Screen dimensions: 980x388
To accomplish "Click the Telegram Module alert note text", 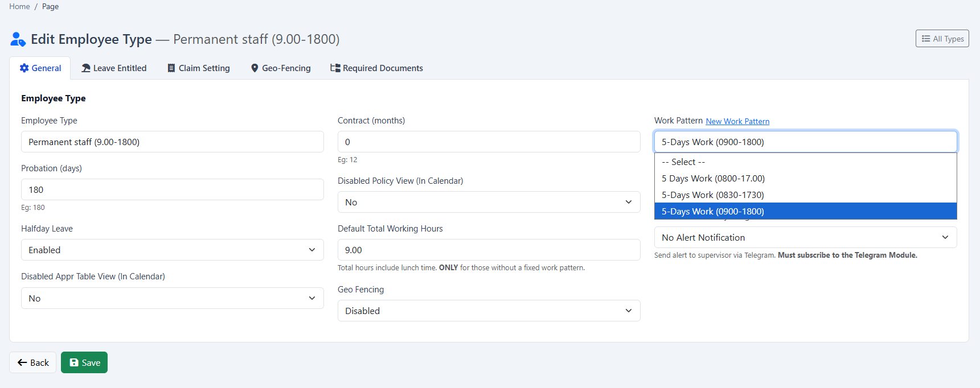I will pos(785,255).
